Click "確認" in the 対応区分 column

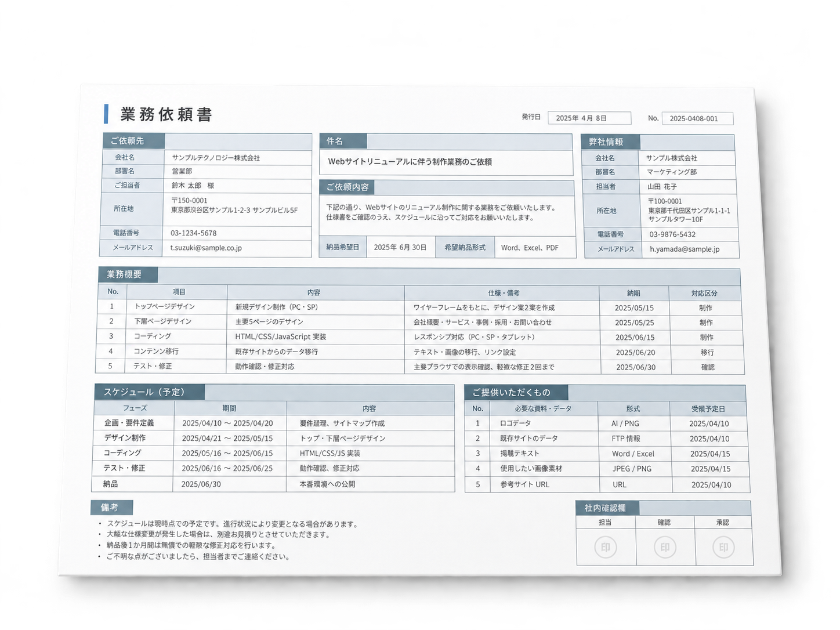708,368
